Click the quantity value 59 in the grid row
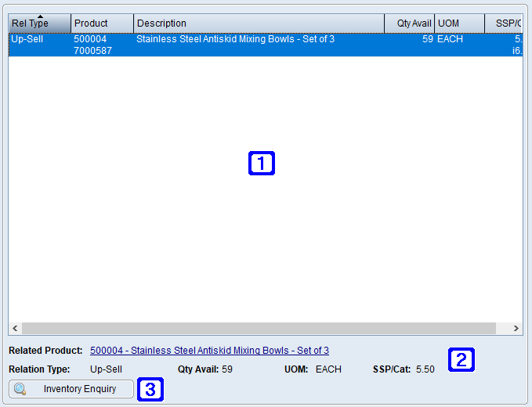Screen dimensions: 532x407 (428, 39)
